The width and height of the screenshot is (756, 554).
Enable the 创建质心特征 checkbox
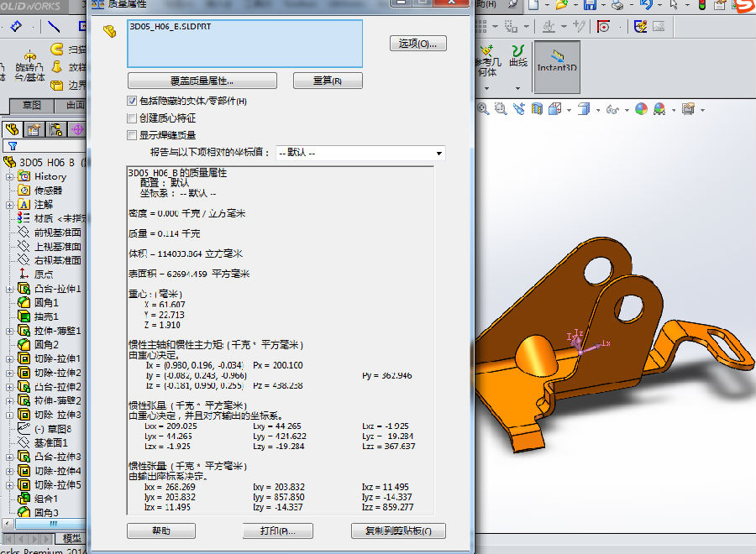(x=132, y=118)
